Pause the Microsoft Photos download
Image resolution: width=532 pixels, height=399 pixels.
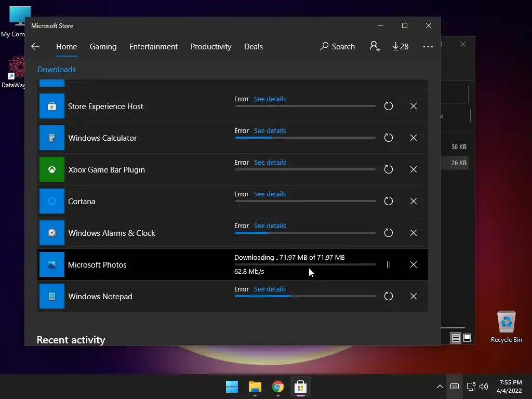pyautogui.click(x=389, y=264)
